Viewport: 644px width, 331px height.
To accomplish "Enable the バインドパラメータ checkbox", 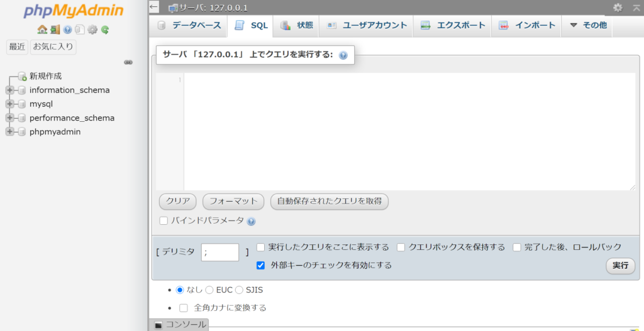I will tap(164, 221).
